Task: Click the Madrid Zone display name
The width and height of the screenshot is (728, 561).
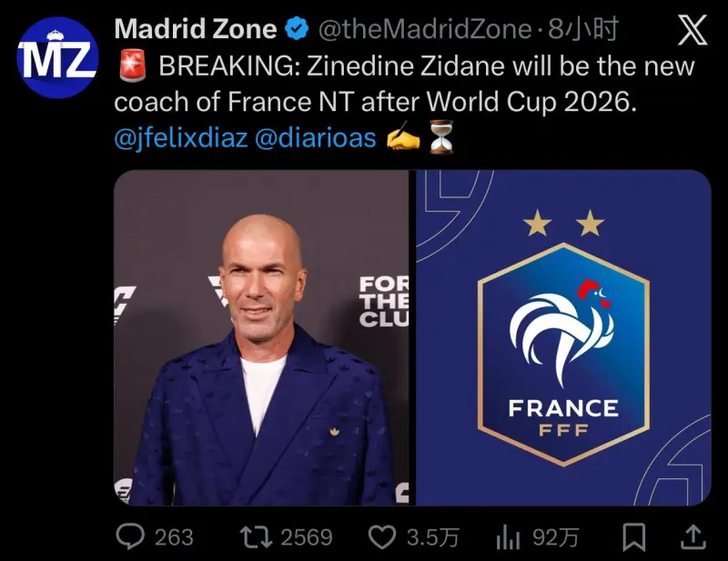Action: coord(195,30)
